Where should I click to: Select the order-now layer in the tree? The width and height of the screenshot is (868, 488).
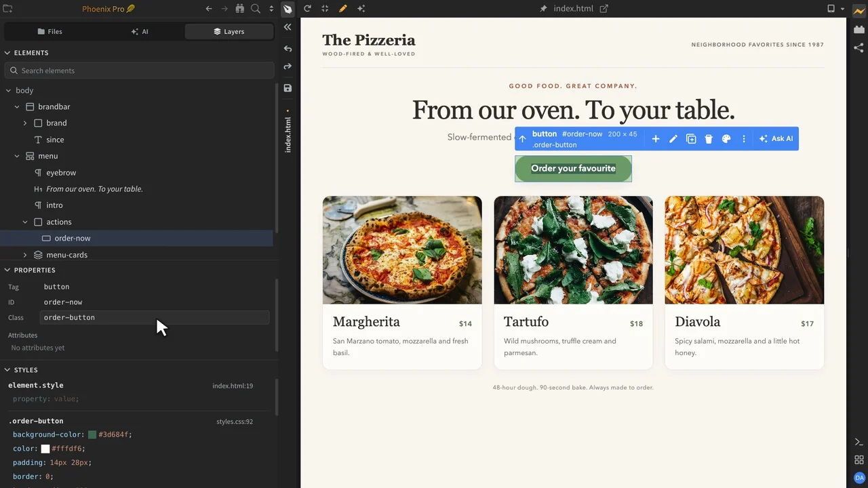coord(136,239)
